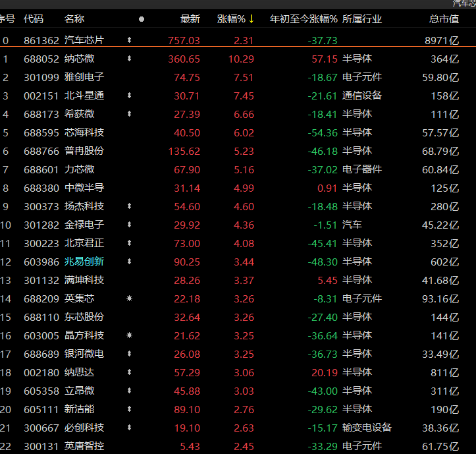This screenshot has height=454, width=476.
Task: Click the 年初至今涨幅% column header
Action: coord(304,19)
